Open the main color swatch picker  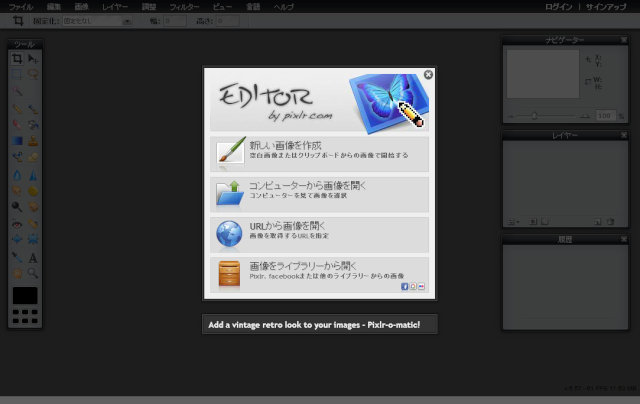click(x=25, y=295)
